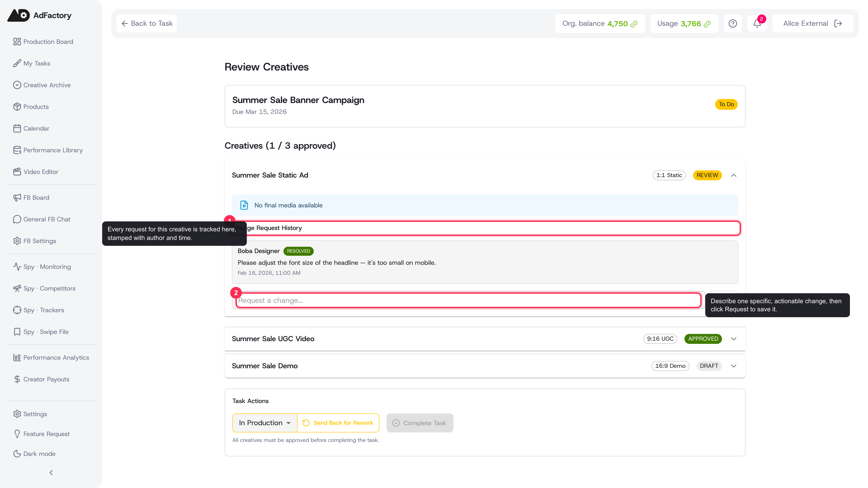Image resolution: width=868 pixels, height=488 pixels.
Task: Click the 16:9 Demo format tag
Action: (x=670, y=366)
